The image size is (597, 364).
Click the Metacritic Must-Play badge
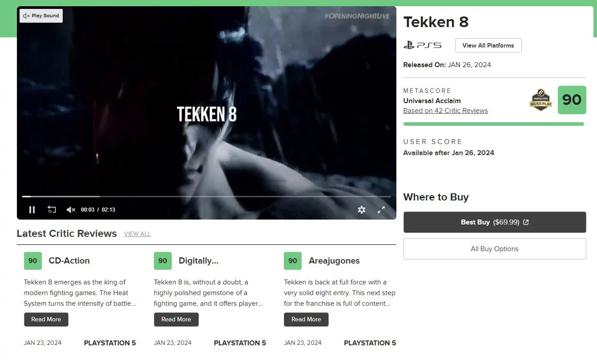[541, 100]
